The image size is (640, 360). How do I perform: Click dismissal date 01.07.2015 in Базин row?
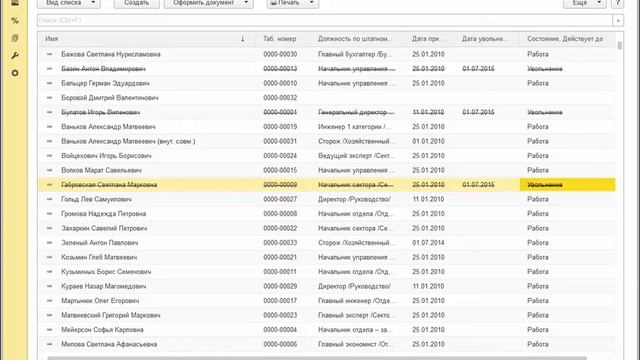[478, 69]
